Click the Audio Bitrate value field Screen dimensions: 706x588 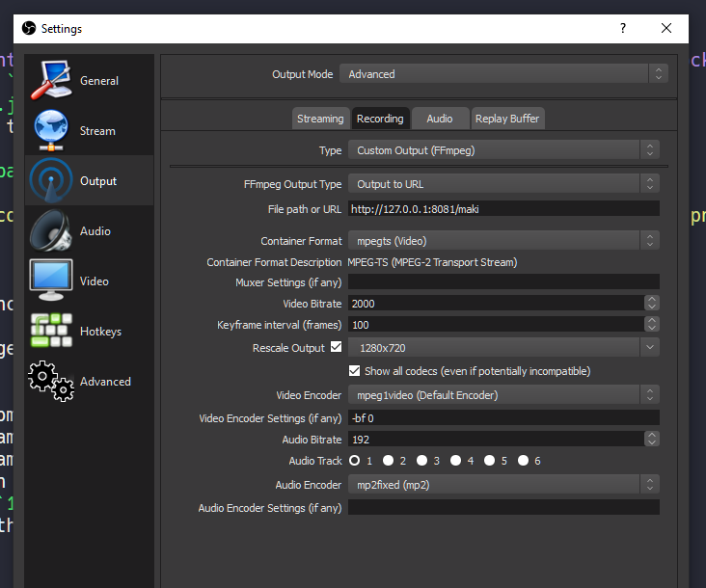497,439
